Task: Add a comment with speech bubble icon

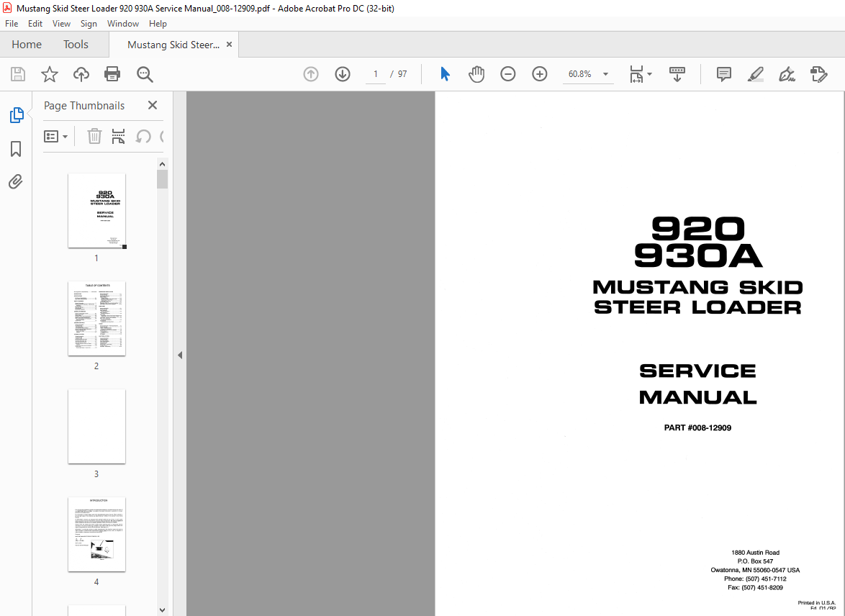Action: click(724, 74)
